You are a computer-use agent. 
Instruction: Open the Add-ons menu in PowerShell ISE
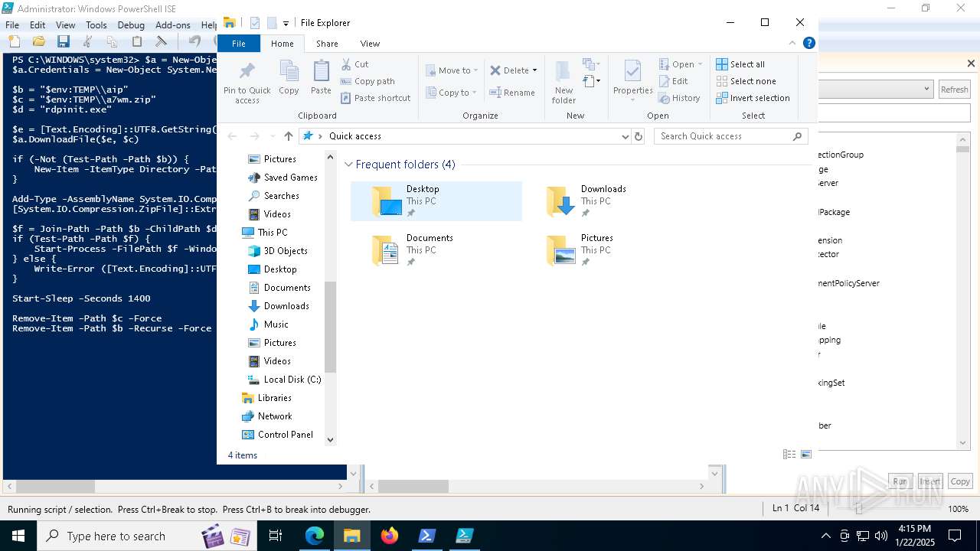click(x=172, y=25)
